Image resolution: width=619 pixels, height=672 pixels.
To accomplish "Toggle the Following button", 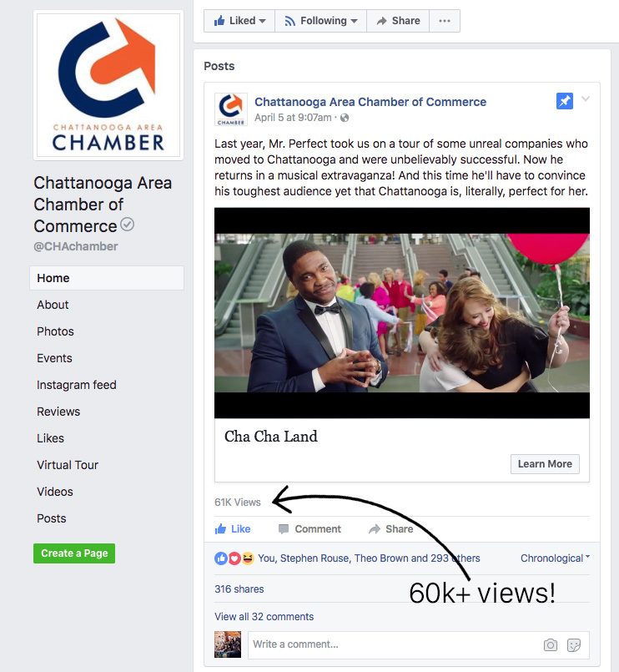I will pyautogui.click(x=321, y=21).
